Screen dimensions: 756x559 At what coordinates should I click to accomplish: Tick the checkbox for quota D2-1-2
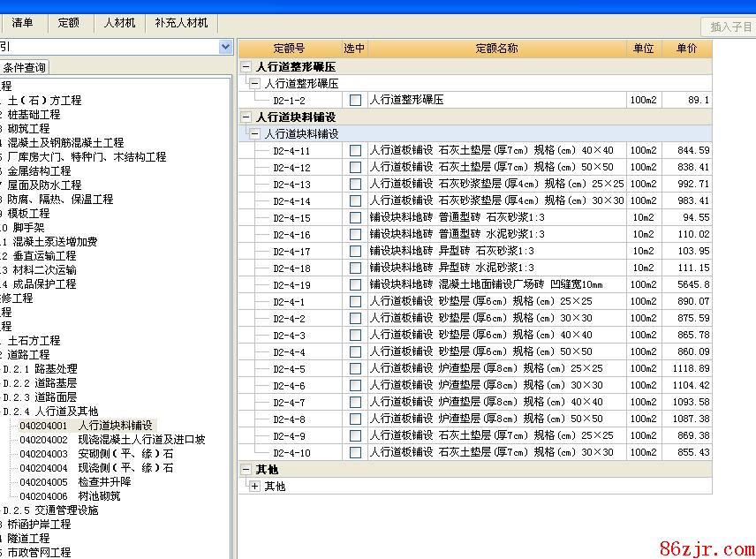click(355, 101)
